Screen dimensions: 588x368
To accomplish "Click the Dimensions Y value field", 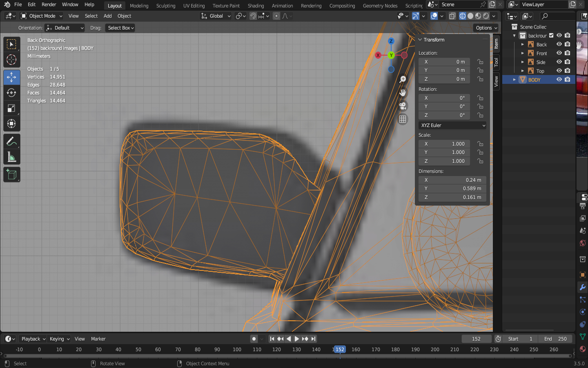I will click(452, 188).
